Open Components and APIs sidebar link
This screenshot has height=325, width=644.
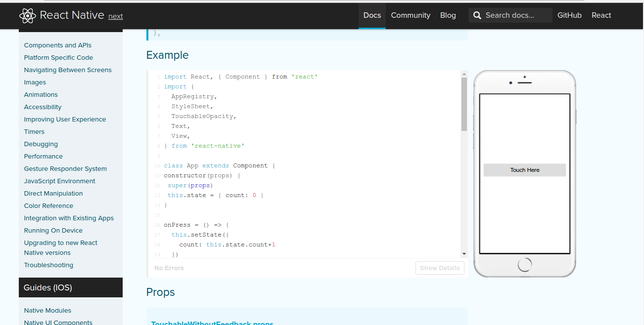tap(57, 45)
